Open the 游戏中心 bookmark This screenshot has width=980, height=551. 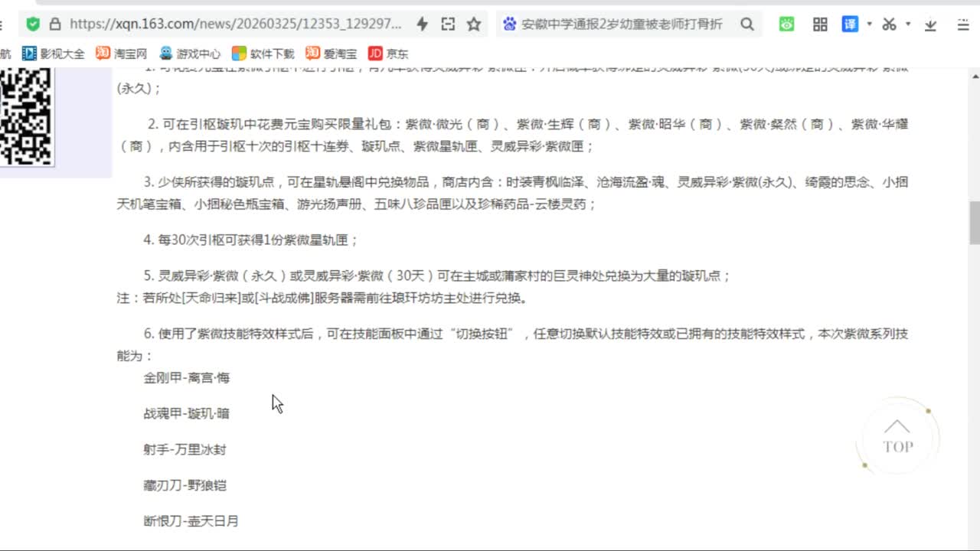click(190, 54)
